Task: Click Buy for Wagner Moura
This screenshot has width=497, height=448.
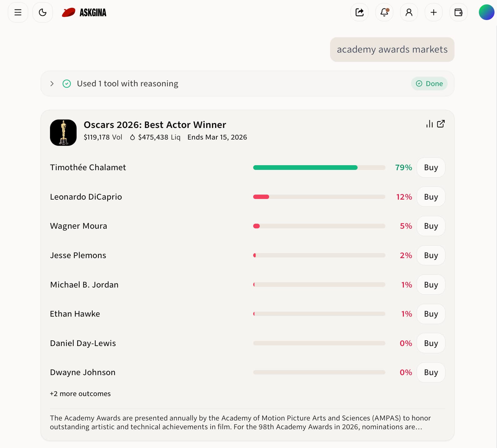Action: 431,226
